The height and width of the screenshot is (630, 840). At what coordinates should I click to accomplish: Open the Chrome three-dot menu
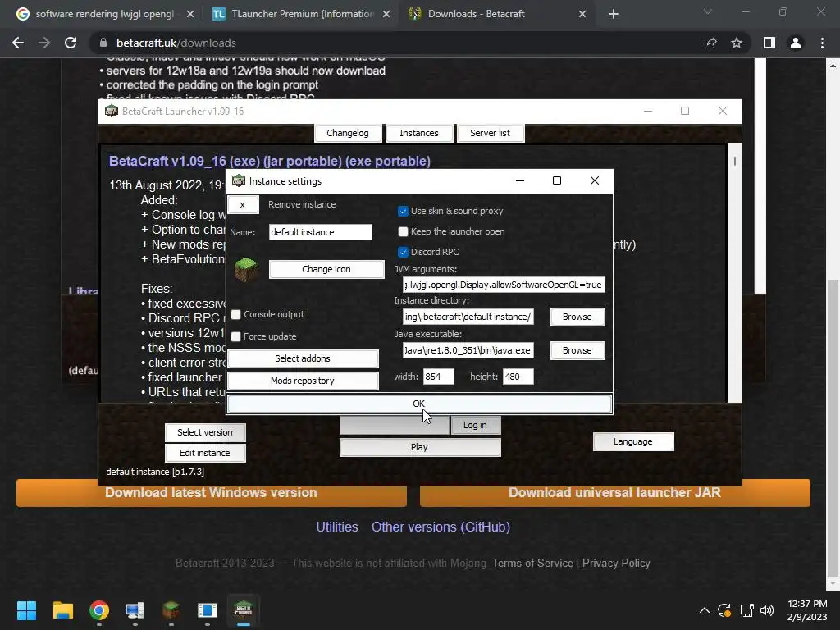[x=822, y=43]
